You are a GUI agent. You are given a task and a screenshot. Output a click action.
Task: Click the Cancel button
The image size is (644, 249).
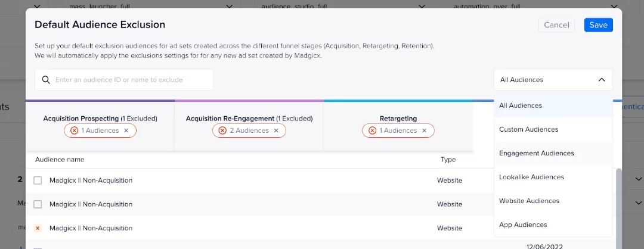(x=556, y=25)
